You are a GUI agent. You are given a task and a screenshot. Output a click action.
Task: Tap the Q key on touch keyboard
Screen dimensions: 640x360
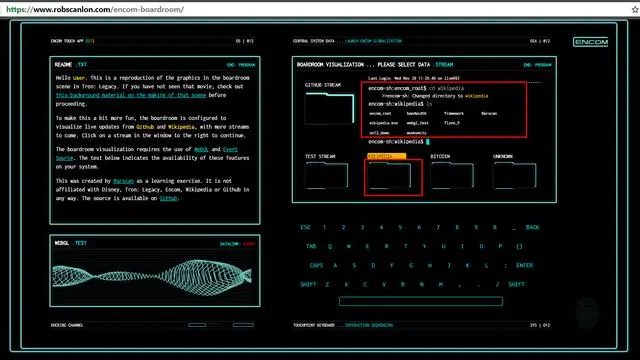(330, 246)
